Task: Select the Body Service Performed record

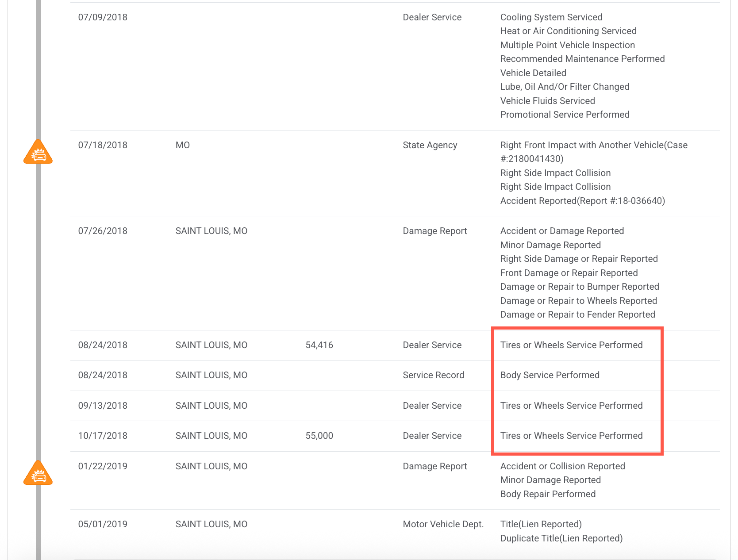Action: pyautogui.click(x=550, y=375)
